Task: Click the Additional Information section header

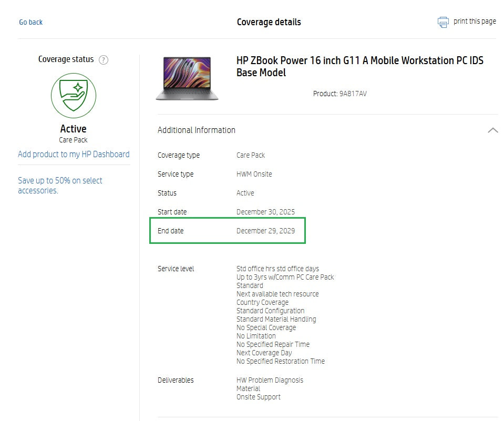Action: tap(197, 130)
